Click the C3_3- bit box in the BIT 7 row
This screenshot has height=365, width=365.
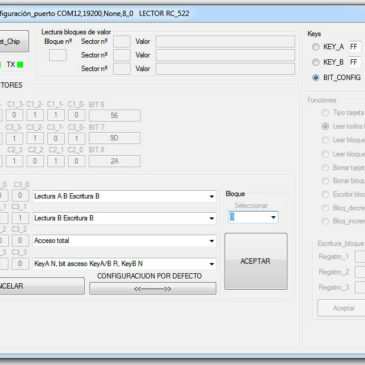(14, 138)
